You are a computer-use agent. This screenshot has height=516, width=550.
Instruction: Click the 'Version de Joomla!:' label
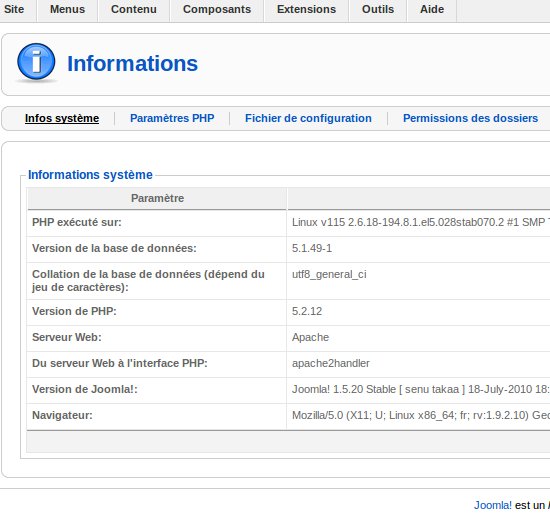point(85,389)
